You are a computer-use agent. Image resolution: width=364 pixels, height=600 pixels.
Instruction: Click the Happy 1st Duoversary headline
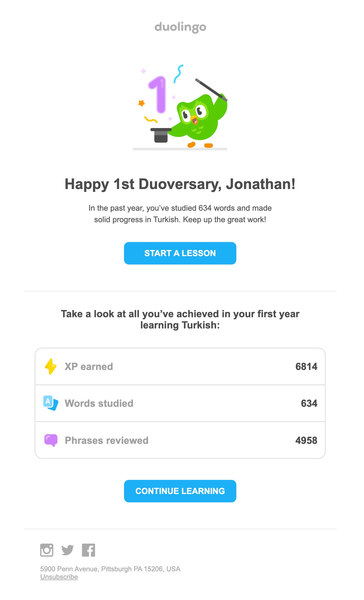pos(180,184)
